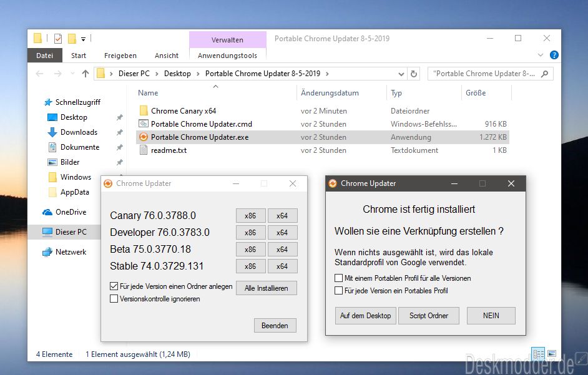Click the Downloads arrow icon in sidebar
This screenshot has height=375, width=588.
52,132
